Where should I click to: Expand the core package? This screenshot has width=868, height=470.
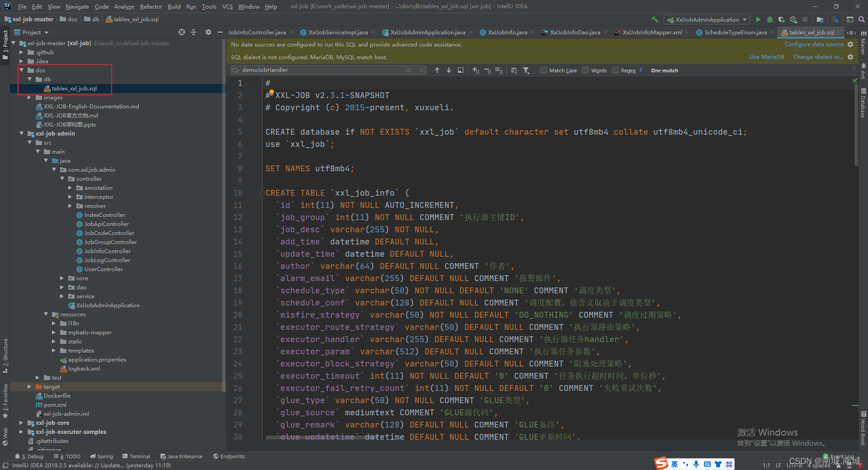point(62,278)
